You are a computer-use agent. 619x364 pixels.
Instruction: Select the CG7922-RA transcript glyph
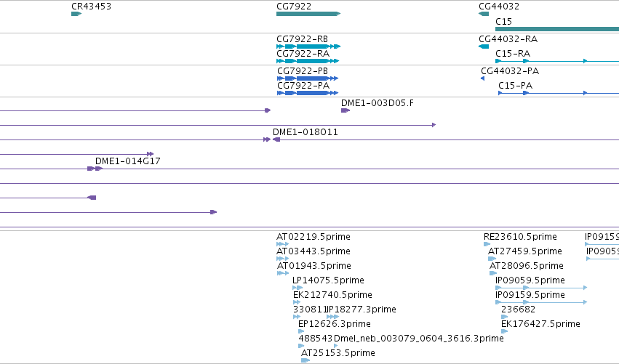click(x=308, y=61)
